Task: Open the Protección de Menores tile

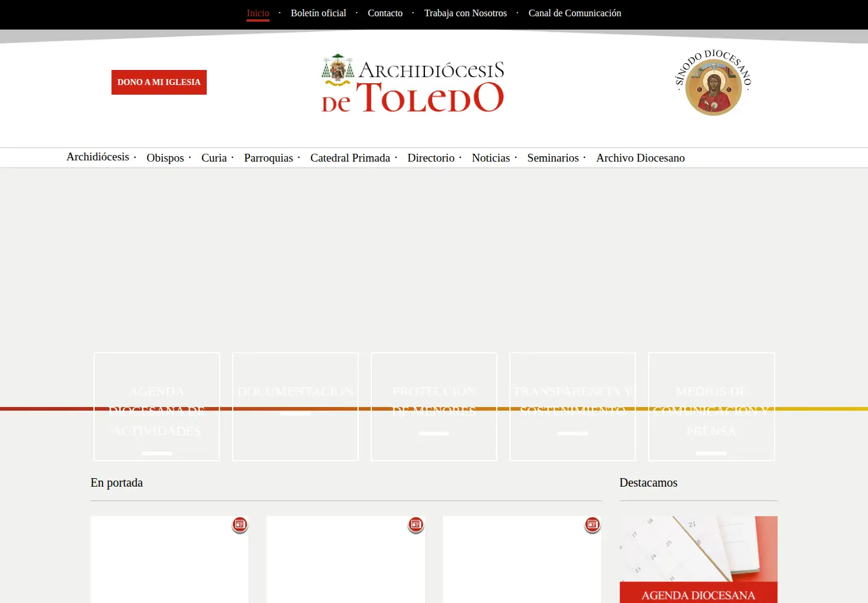Action: [x=434, y=406]
